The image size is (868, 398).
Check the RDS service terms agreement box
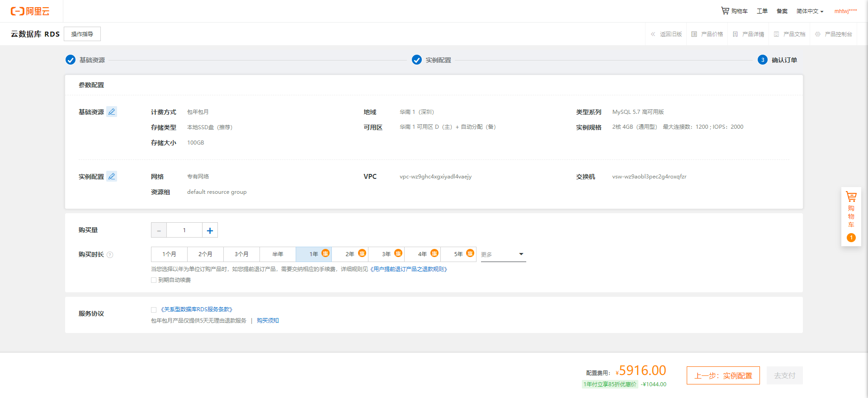(154, 310)
